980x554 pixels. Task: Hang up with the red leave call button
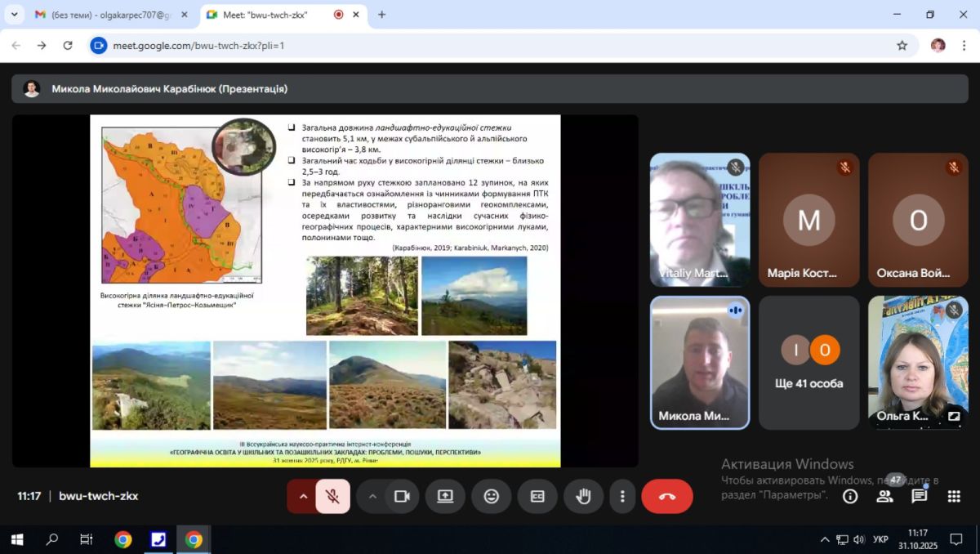(x=666, y=496)
